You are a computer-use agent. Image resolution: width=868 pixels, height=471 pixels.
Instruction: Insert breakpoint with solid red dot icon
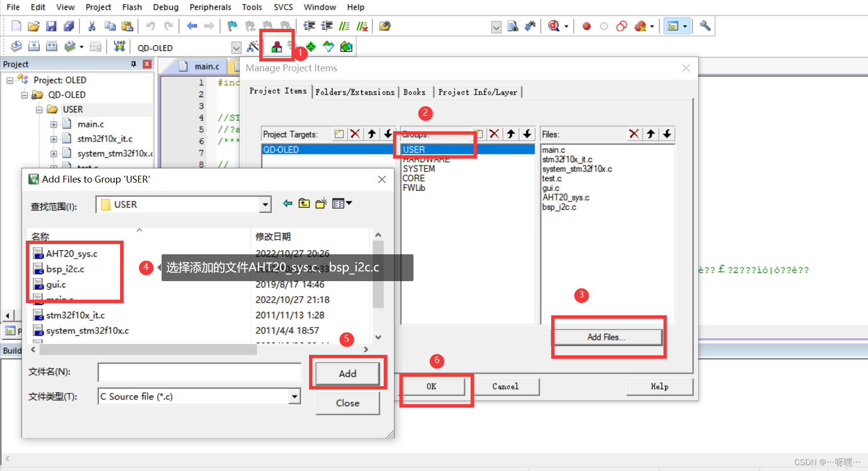point(586,26)
